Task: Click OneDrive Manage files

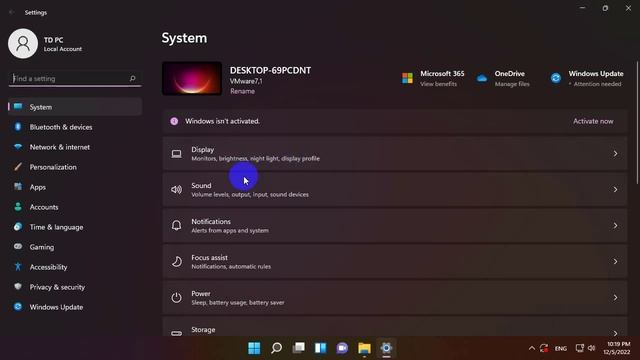Action: (x=512, y=84)
